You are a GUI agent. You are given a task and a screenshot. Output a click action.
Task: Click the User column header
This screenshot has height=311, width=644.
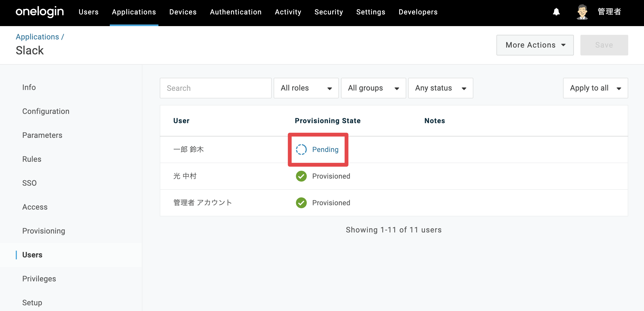[181, 121]
